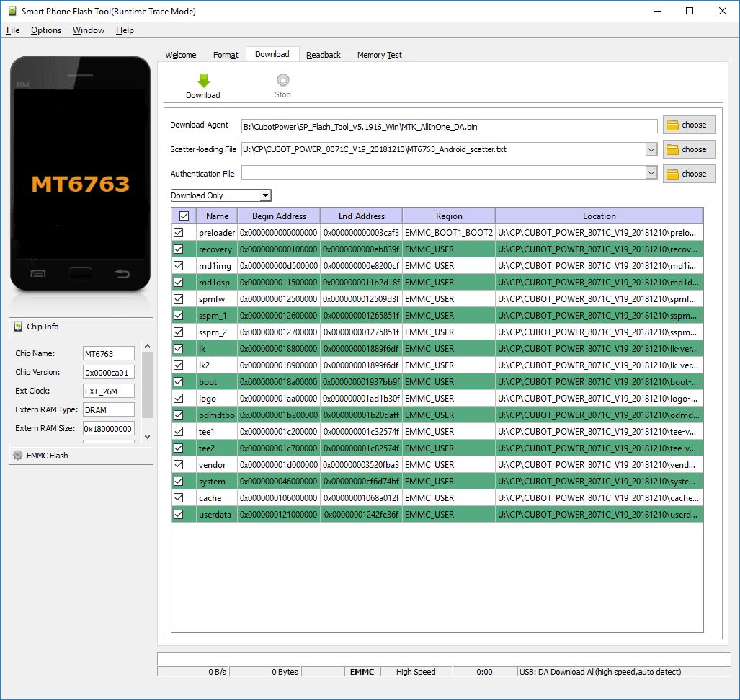Click the Chip Name field MT6763
Viewport: 740px width, 700px height.
pos(109,353)
